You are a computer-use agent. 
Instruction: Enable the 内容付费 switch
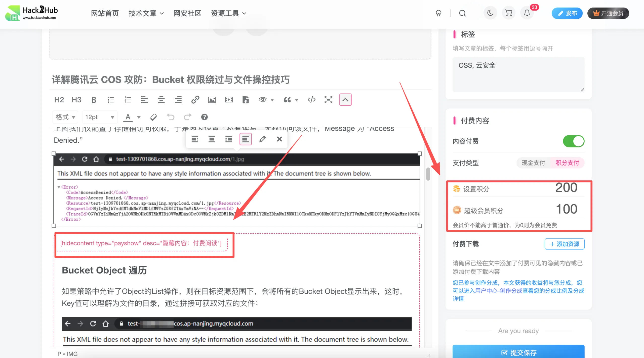(x=574, y=141)
